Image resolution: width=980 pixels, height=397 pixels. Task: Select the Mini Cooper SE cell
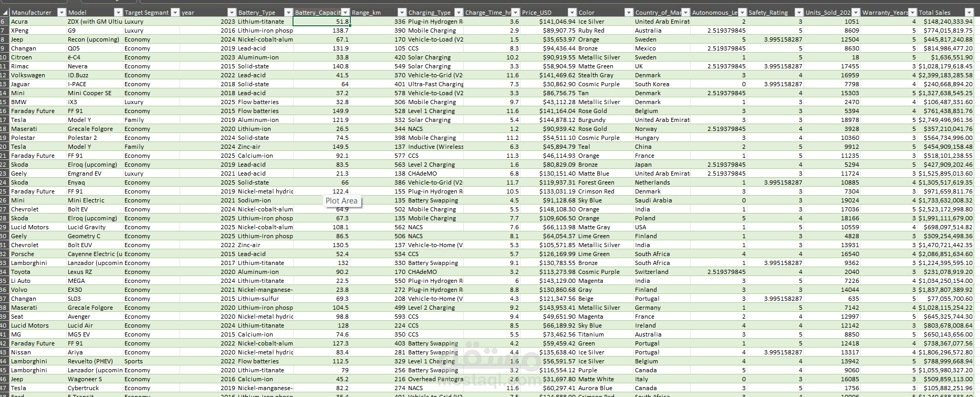coord(95,93)
